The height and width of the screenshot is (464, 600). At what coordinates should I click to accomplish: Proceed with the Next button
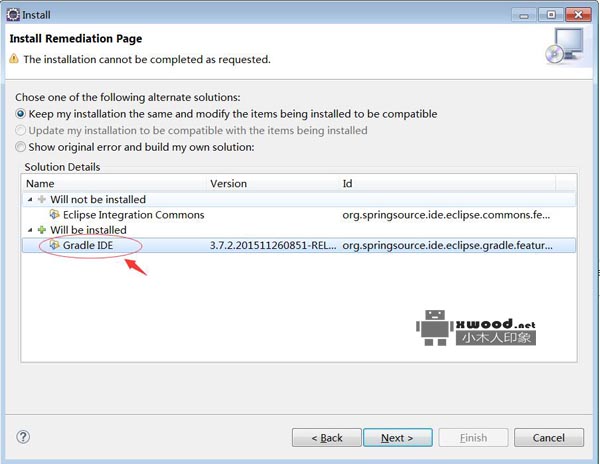pos(398,438)
